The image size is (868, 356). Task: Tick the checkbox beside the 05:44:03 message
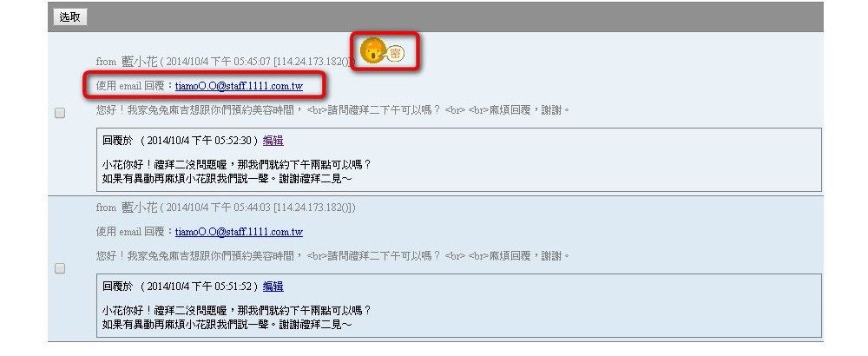pyautogui.click(x=60, y=268)
